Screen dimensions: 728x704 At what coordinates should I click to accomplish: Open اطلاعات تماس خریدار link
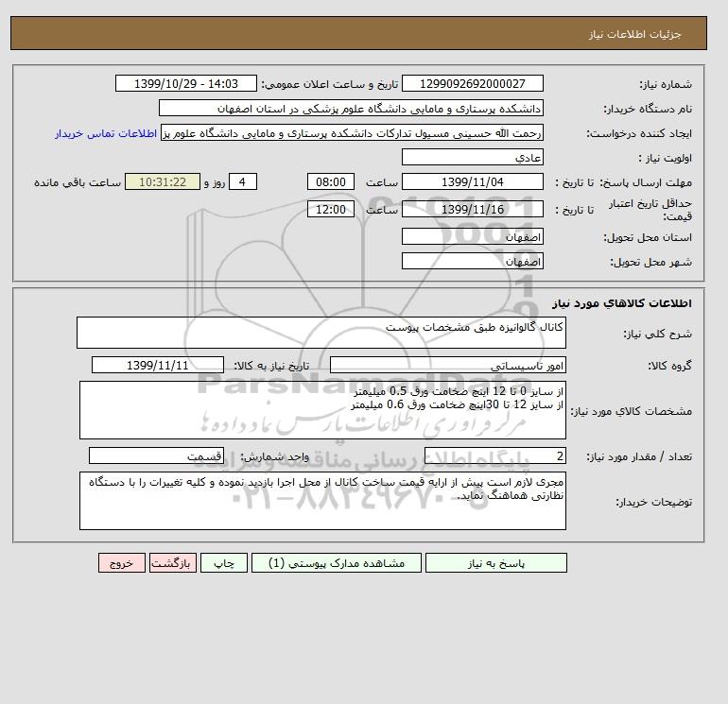[x=106, y=133]
